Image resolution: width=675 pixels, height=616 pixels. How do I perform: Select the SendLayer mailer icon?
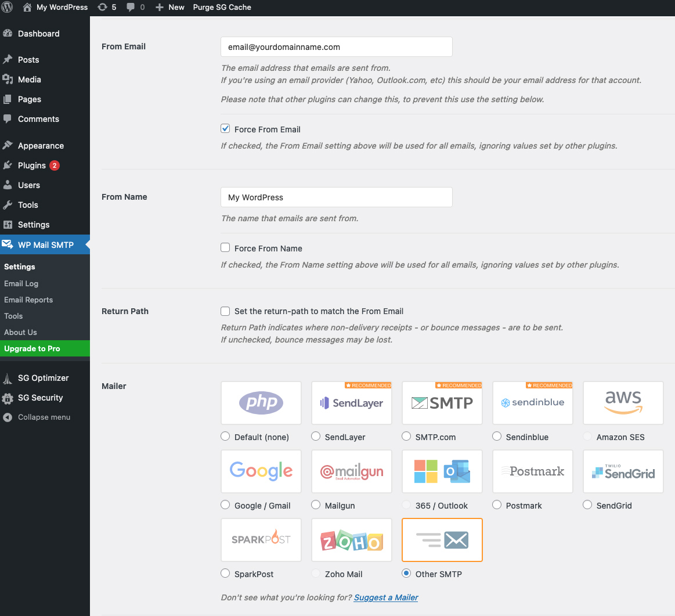coord(351,403)
